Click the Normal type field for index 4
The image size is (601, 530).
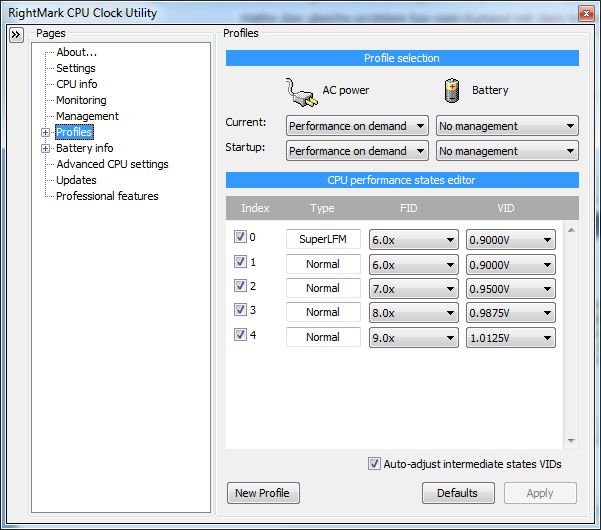pyautogui.click(x=323, y=337)
